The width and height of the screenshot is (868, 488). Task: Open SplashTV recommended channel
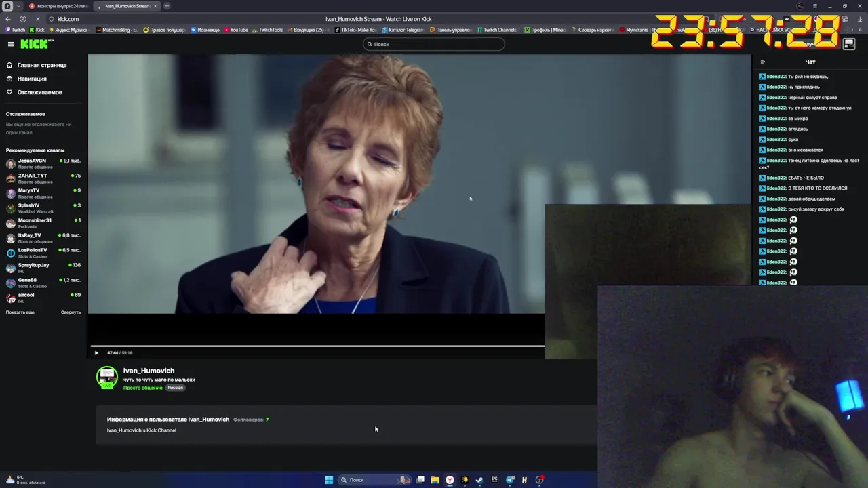coord(43,208)
